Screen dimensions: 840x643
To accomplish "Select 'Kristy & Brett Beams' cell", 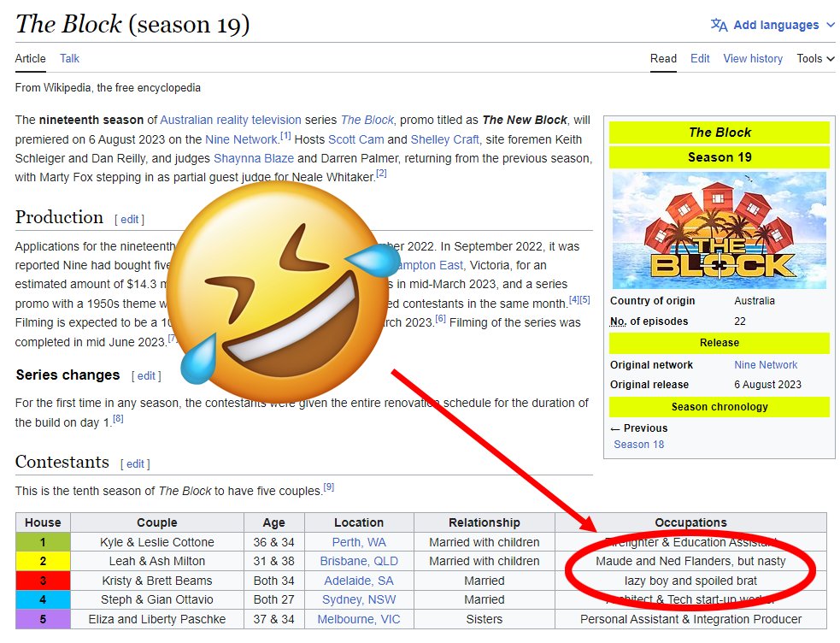I will pyautogui.click(x=157, y=581).
